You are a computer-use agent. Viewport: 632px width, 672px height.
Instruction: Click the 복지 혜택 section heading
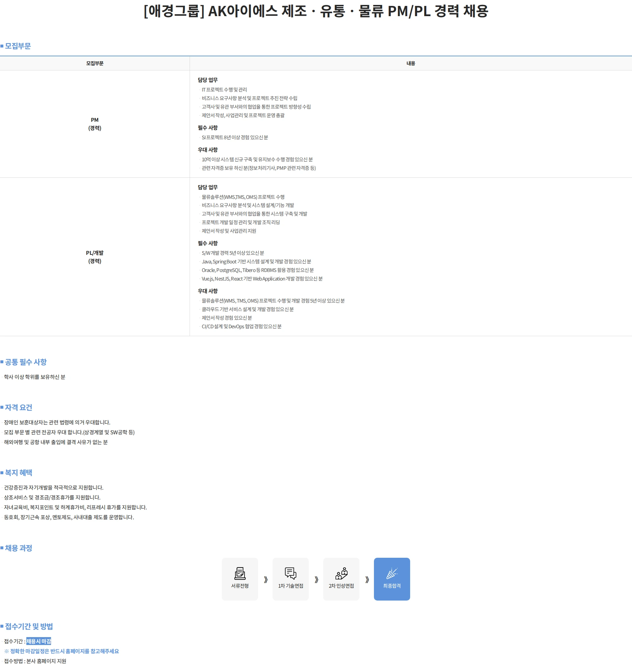(18, 473)
